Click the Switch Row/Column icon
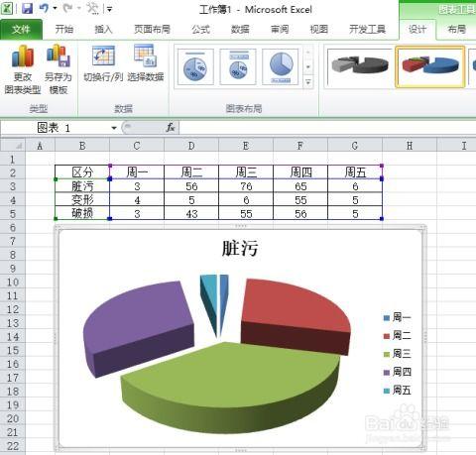This screenshot has height=455, width=476. pyautogui.click(x=103, y=56)
